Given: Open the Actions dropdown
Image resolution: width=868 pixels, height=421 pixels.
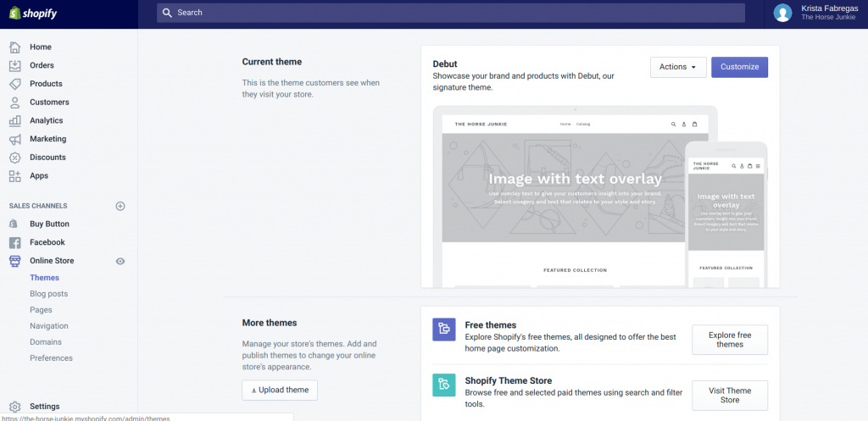Looking at the screenshot, I should pos(678,67).
